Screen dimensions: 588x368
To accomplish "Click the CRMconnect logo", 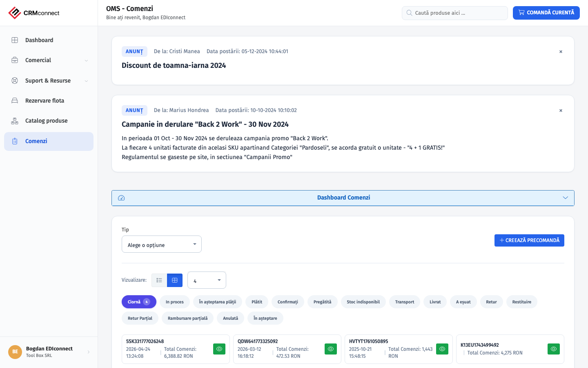I will pyautogui.click(x=34, y=13).
